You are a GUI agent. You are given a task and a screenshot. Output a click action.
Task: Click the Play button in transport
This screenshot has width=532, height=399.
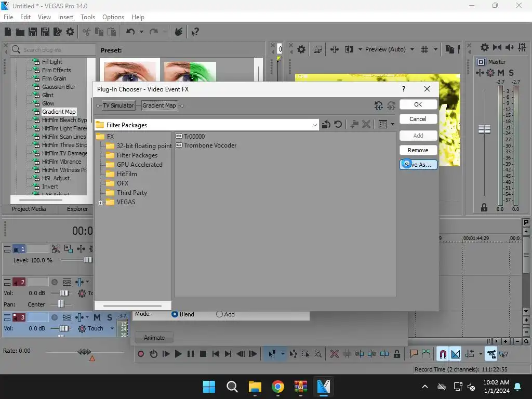click(178, 354)
